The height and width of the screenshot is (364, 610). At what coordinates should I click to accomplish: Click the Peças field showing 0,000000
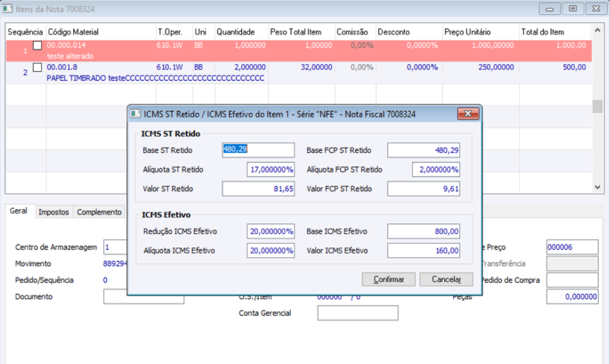point(572,296)
